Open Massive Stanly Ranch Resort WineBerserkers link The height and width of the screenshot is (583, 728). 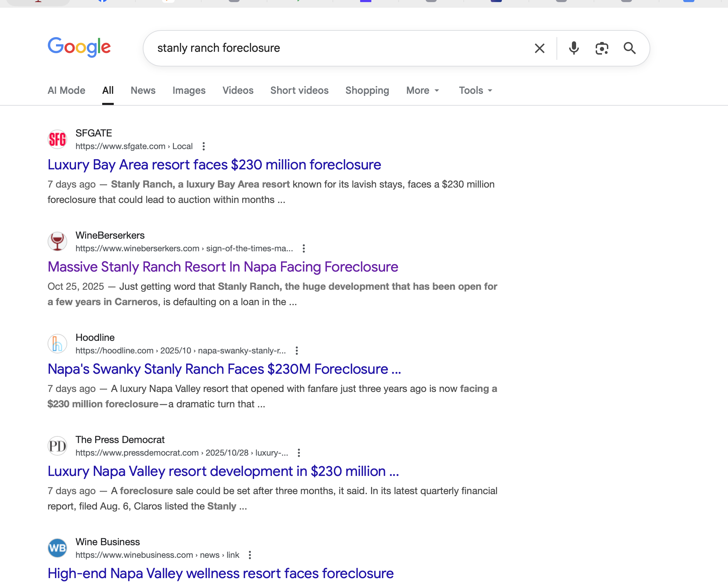tap(223, 267)
